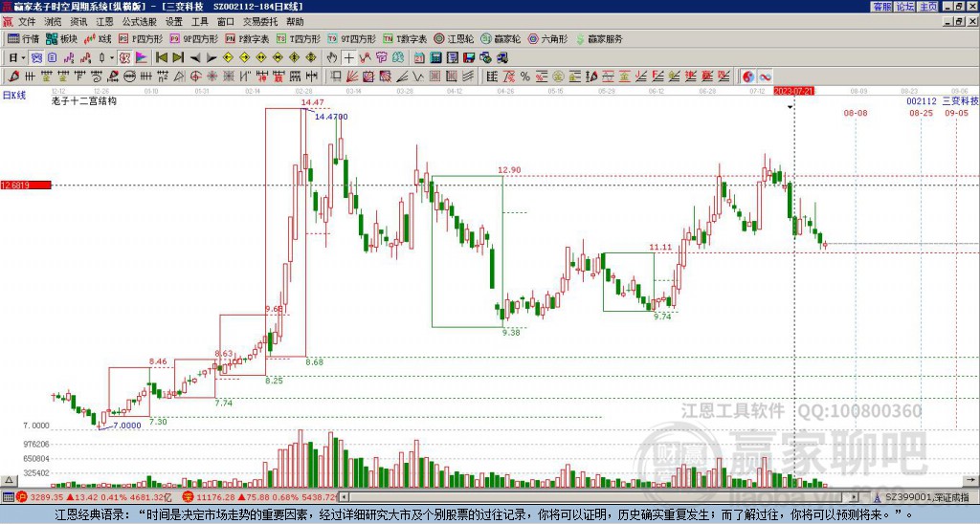Open the 浏览 menu
Screen dimensions: 980x524
pyautogui.click(x=54, y=22)
